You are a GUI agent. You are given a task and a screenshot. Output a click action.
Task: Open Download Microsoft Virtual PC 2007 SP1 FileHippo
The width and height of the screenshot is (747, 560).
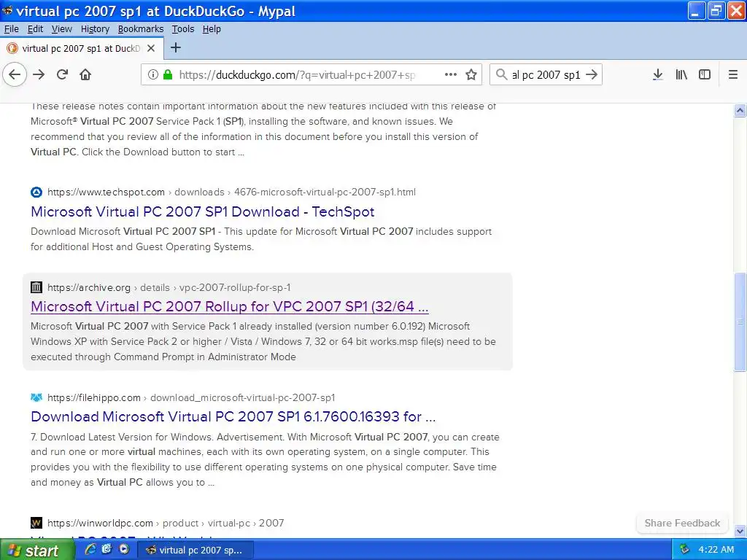233,416
